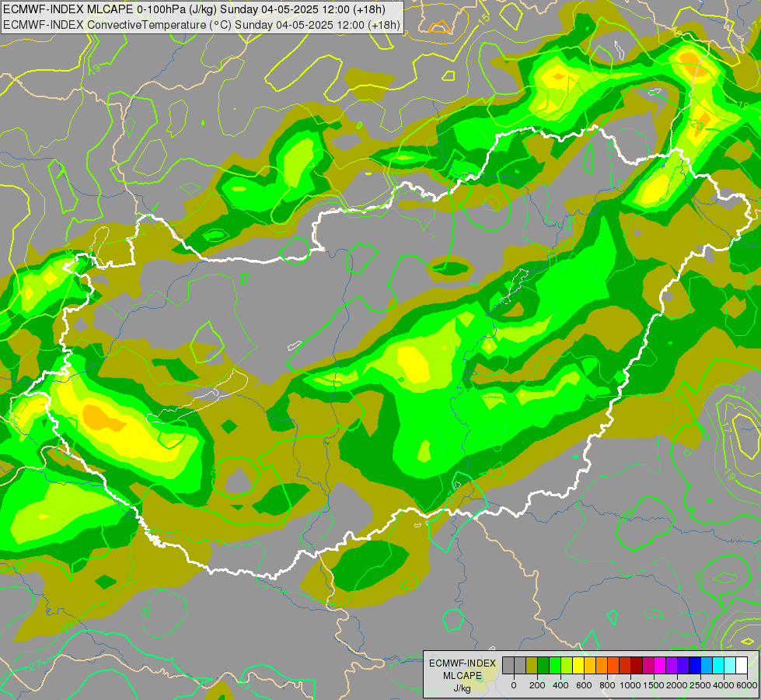Click the orange CAPE maximum in southwest Hungary
Image resolution: width=761 pixels, height=700 pixels.
(x=103, y=418)
